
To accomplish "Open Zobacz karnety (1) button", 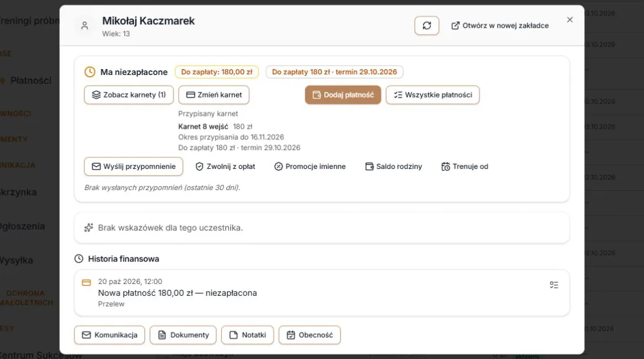I will click(129, 95).
